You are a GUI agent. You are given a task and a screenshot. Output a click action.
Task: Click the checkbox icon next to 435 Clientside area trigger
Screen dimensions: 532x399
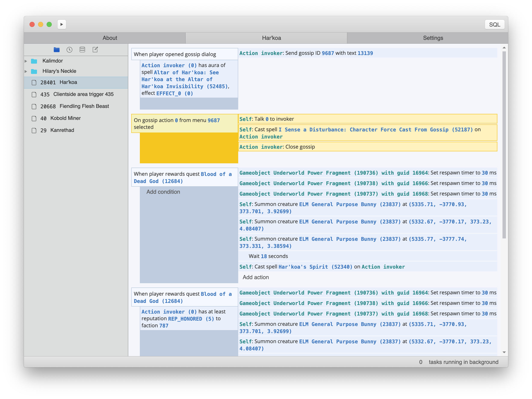34,95
